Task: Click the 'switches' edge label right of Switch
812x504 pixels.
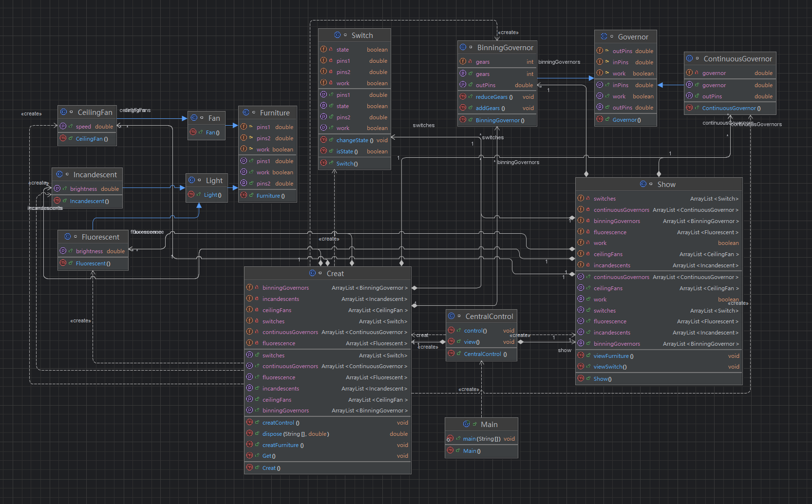Action: (424, 125)
